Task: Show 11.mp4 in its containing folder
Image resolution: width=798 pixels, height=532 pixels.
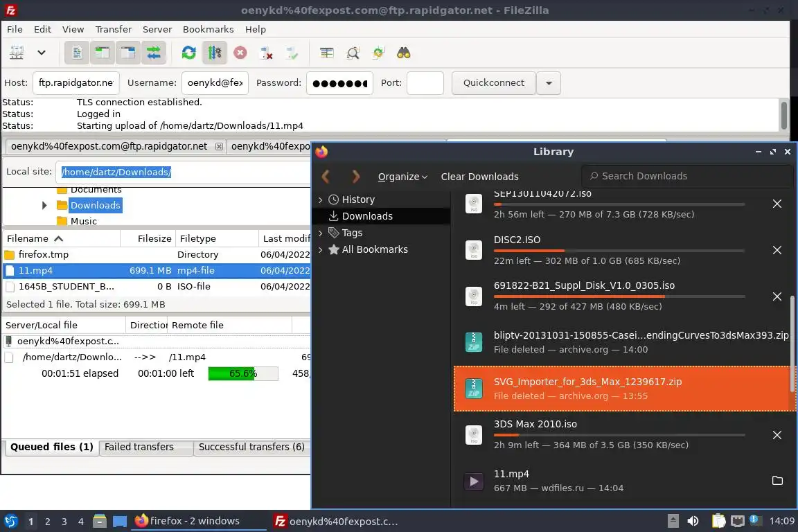Action: pyautogui.click(x=777, y=481)
